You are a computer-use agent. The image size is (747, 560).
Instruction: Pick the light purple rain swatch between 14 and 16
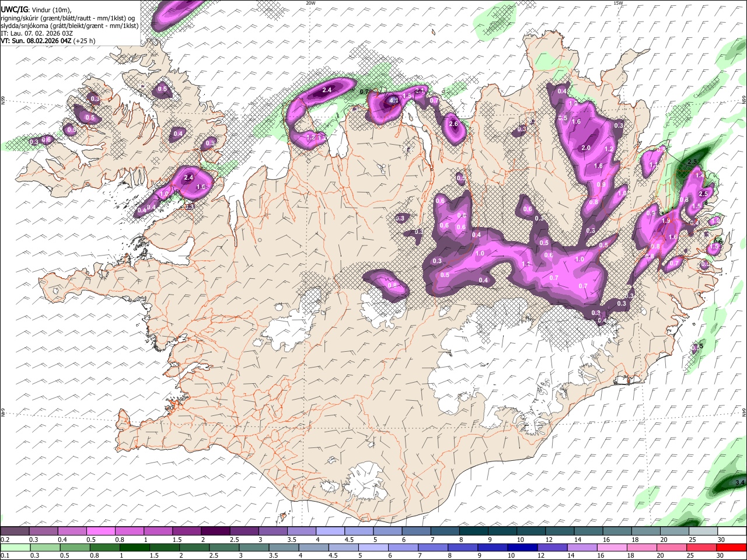click(582, 548)
